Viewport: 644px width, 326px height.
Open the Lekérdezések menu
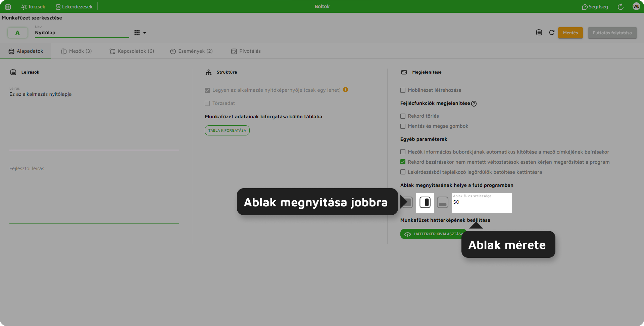click(74, 7)
